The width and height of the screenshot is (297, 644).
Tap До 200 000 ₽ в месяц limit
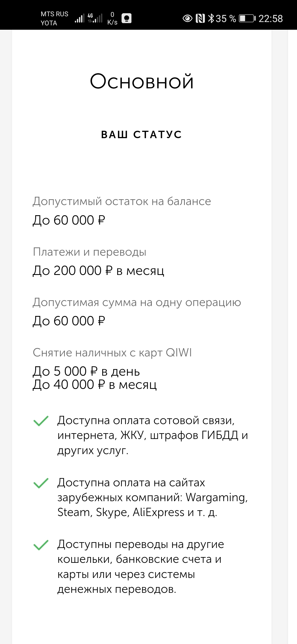98,271
